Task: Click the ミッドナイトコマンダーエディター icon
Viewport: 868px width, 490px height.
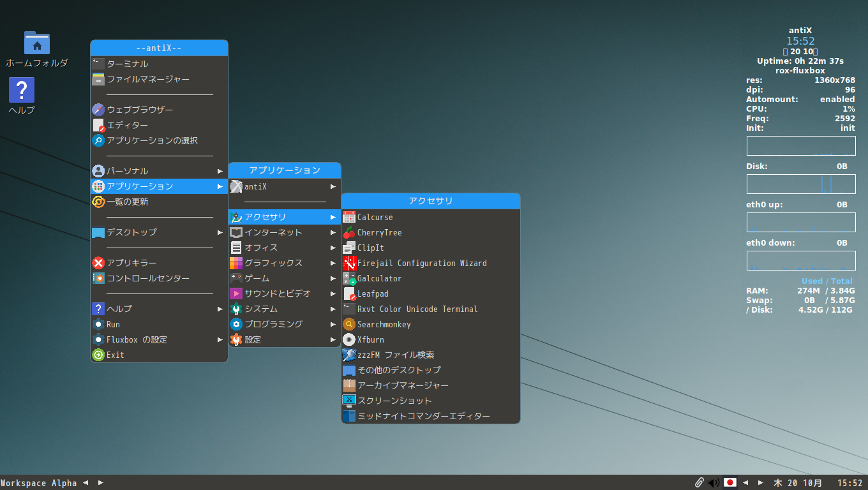Action: [349, 416]
